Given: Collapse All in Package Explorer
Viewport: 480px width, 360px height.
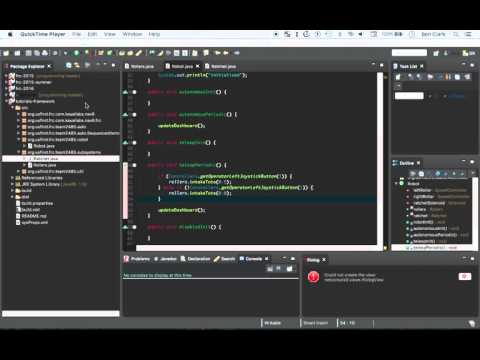Looking at the screenshot, I should coord(68,66).
